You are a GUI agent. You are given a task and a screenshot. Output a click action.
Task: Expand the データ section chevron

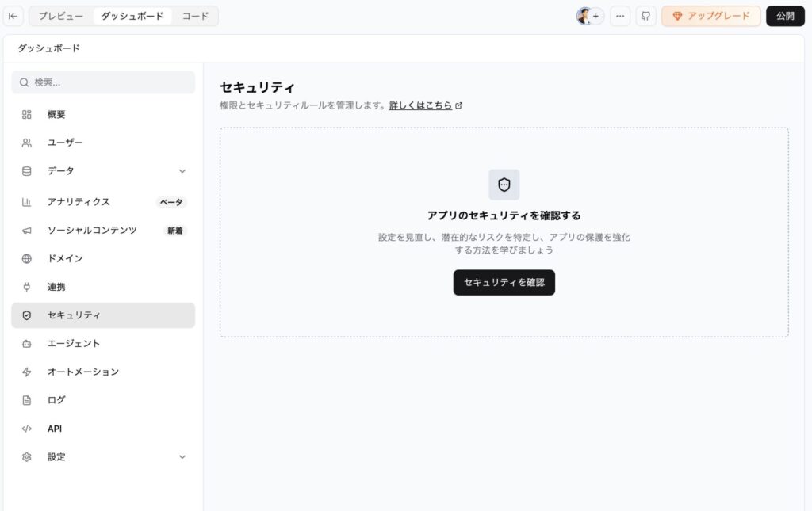tap(182, 171)
